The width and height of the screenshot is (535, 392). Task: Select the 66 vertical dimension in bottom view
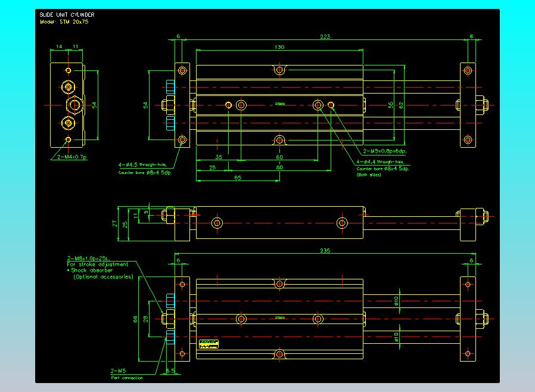click(x=135, y=319)
